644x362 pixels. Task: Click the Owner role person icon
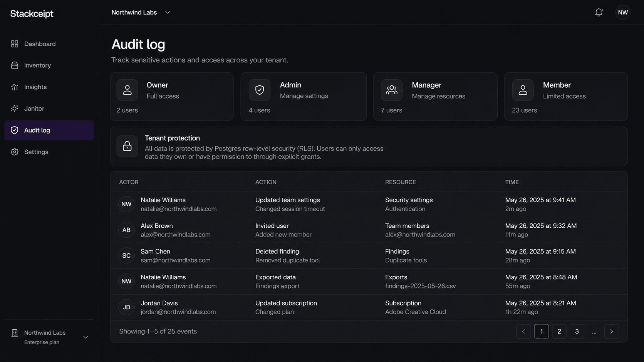[x=127, y=90]
